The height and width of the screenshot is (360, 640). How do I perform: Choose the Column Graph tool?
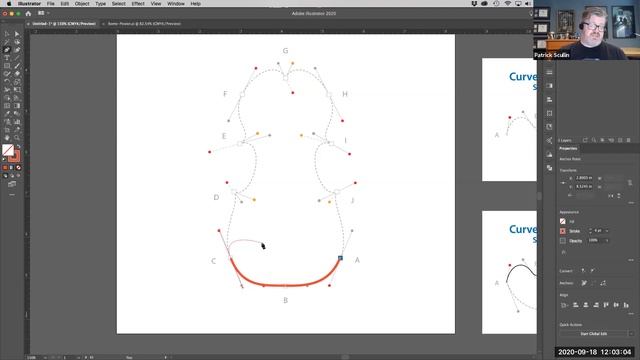pos(17,122)
